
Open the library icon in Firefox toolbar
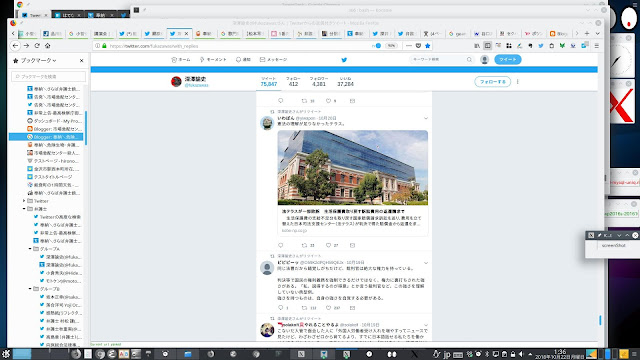[477, 46]
